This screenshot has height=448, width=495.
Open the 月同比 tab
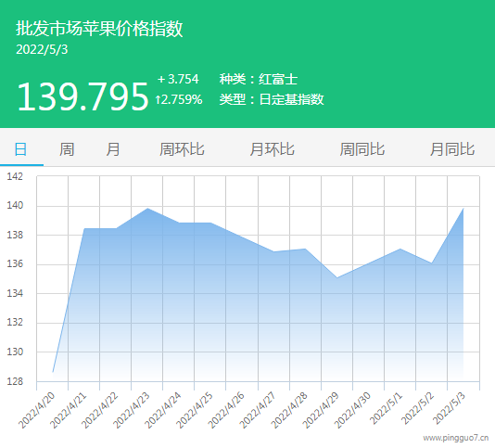pyautogui.click(x=452, y=149)
